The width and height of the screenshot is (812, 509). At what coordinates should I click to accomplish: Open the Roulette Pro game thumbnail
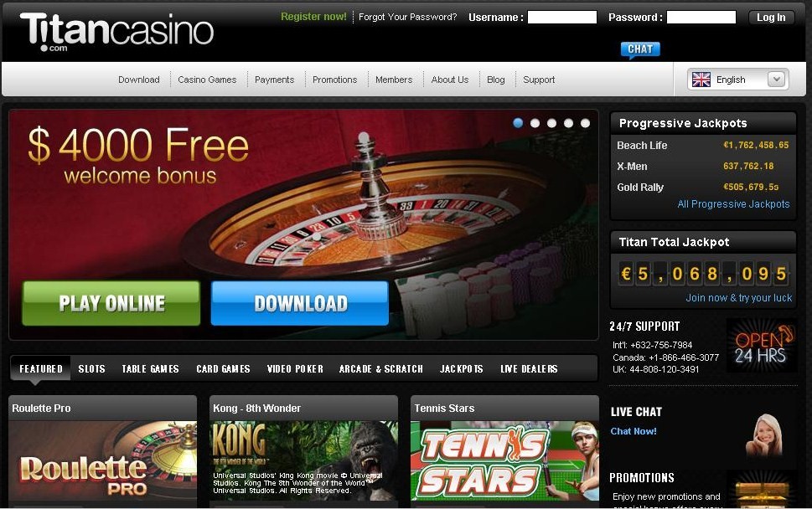[x=102, y=460]
